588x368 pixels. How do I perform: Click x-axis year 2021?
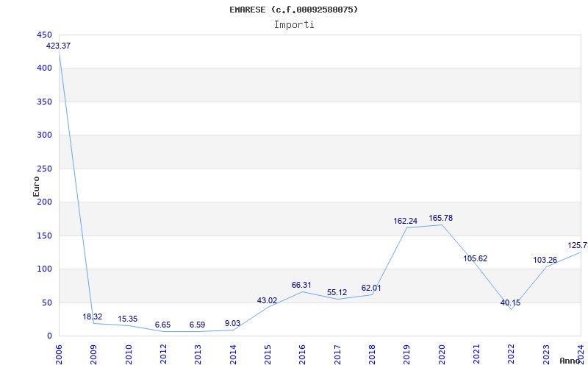point(476,355)
